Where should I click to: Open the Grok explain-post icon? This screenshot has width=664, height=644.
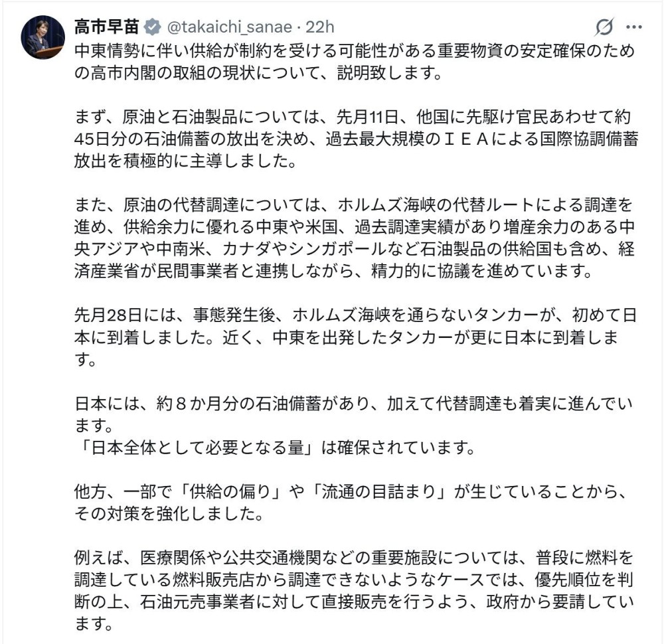click(x=604, y=27)
